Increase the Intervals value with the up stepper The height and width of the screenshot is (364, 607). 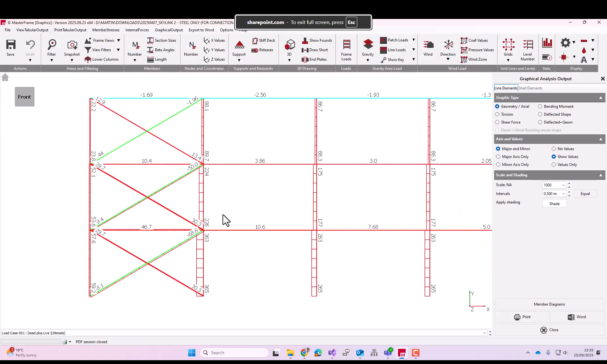(569, 192)
